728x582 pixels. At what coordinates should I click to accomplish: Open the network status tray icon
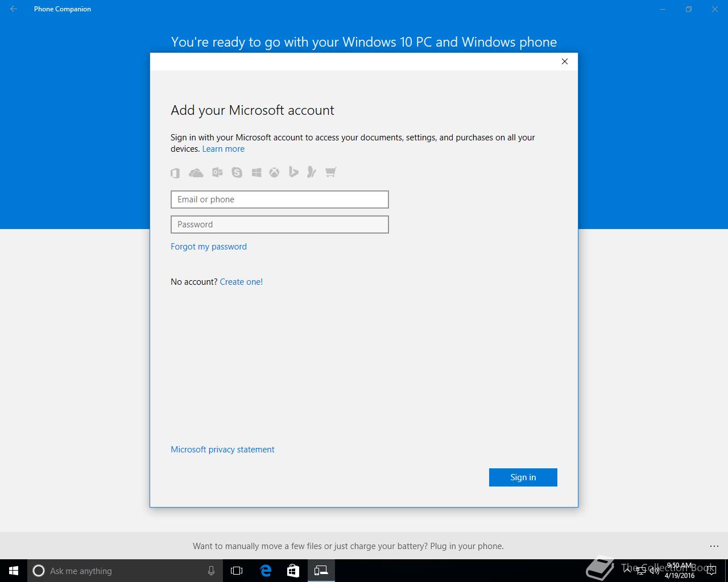pos(640,571)
